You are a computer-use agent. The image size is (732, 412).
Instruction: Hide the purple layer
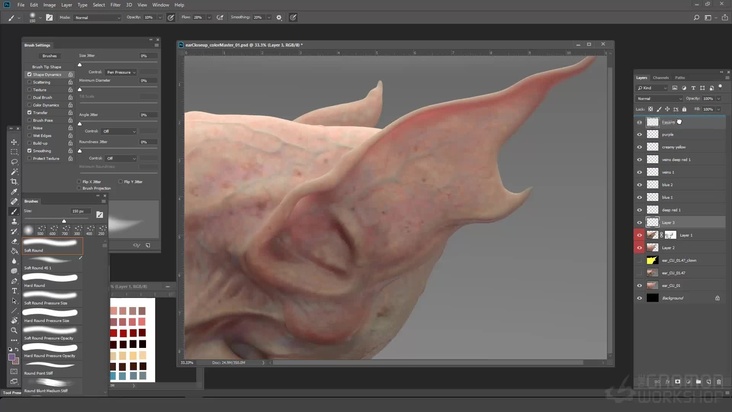tap(640, 134)
